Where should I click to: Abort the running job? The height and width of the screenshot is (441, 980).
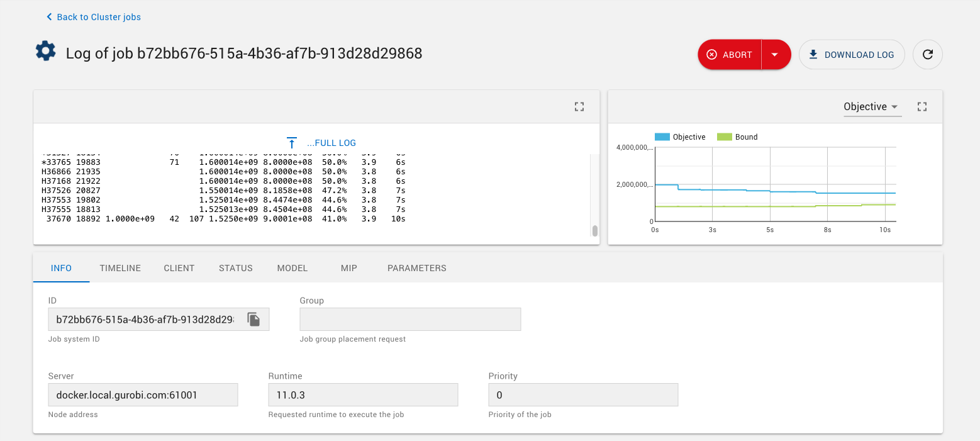[x=730, y=55]
